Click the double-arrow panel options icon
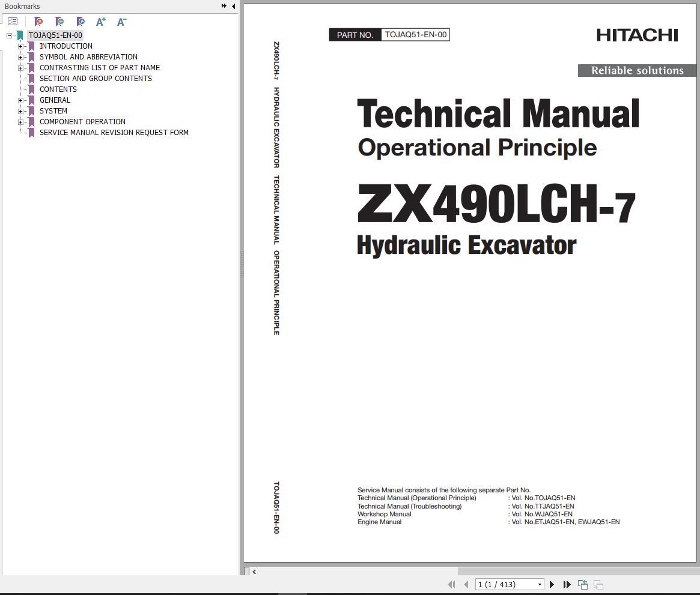The image size is (700, 595). 224,6
